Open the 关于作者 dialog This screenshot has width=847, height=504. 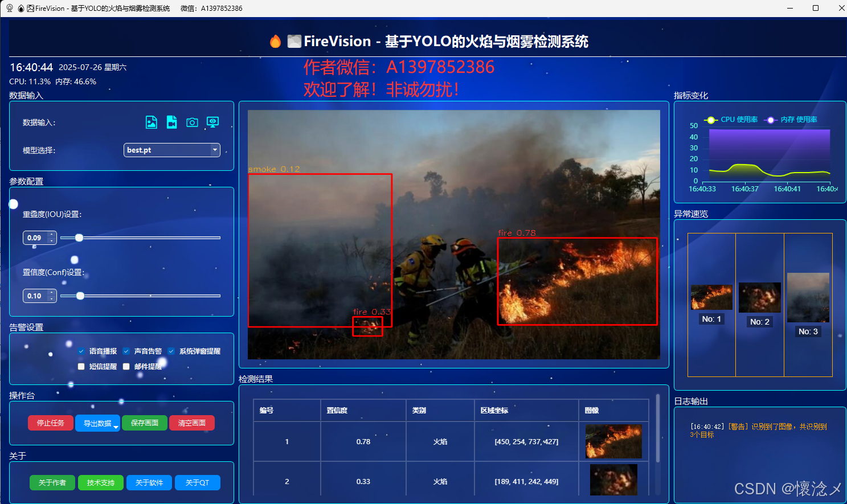tap(52, 482)
